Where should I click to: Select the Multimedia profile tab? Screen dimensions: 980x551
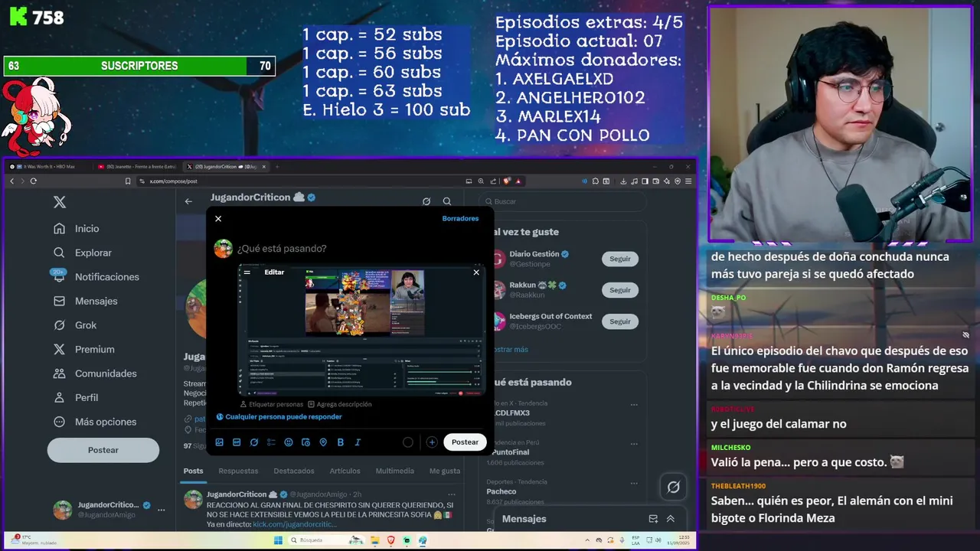[x=395, y=471]
